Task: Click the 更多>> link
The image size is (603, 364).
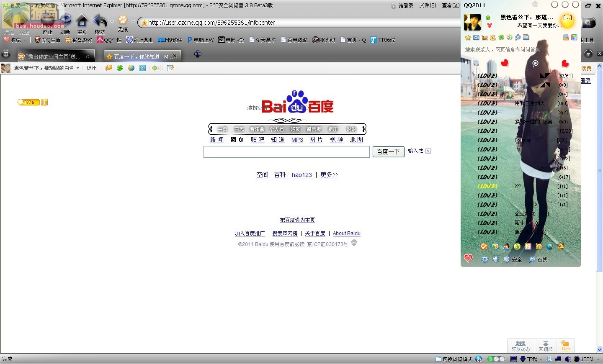Action: [329, 175]
